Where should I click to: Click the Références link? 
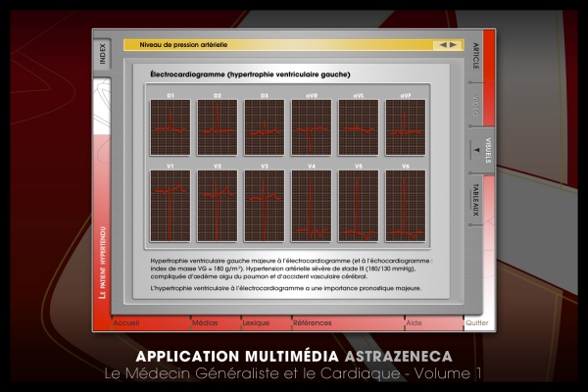click(312, 321)
